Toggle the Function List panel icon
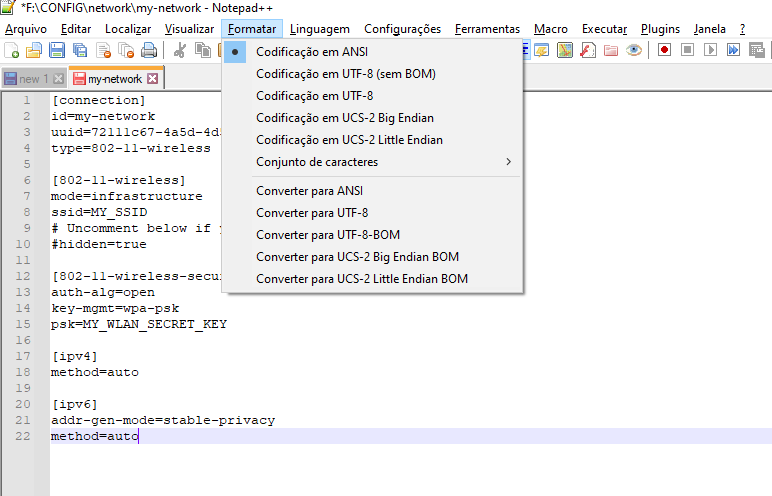This screenshot has height=496, width=772. tap(588, 50)
